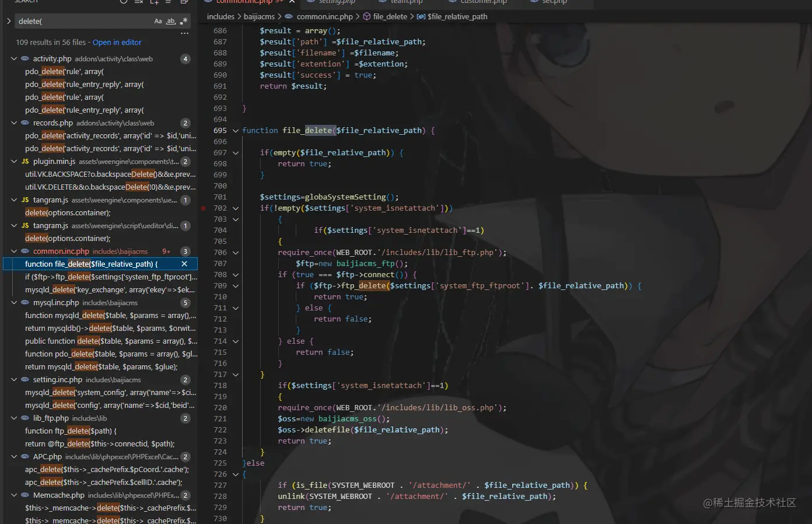Click PHP icon in breadcrumb before common.inc.php
Viewport: 812px width, 524px height.
tap(289, 17)
